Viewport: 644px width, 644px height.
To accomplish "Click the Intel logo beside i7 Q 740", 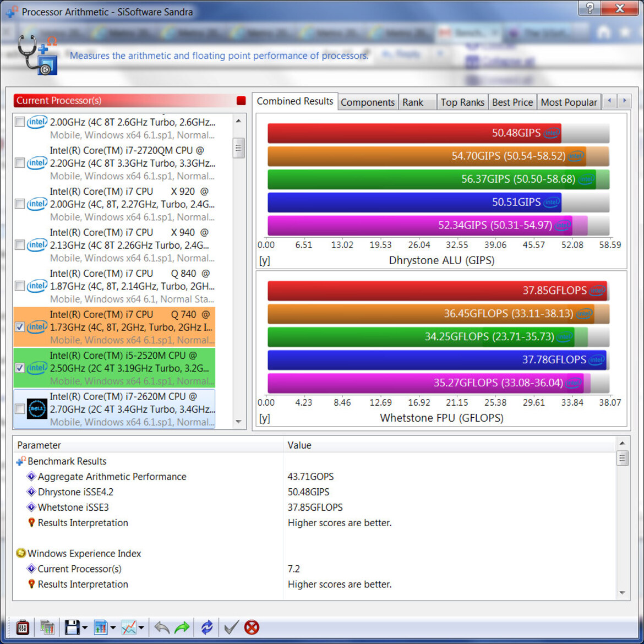I will point(37,327).
